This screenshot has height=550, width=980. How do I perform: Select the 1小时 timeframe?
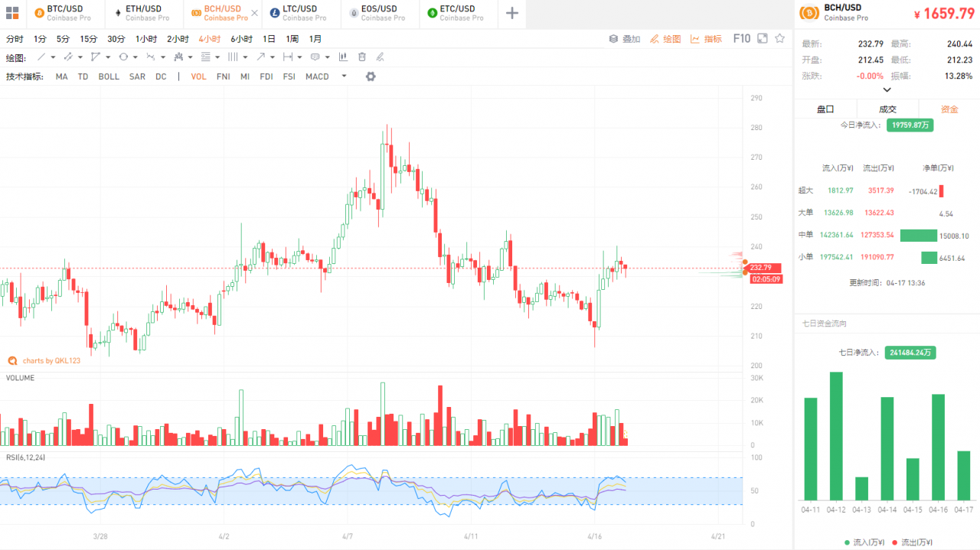(x=146, y=39)
